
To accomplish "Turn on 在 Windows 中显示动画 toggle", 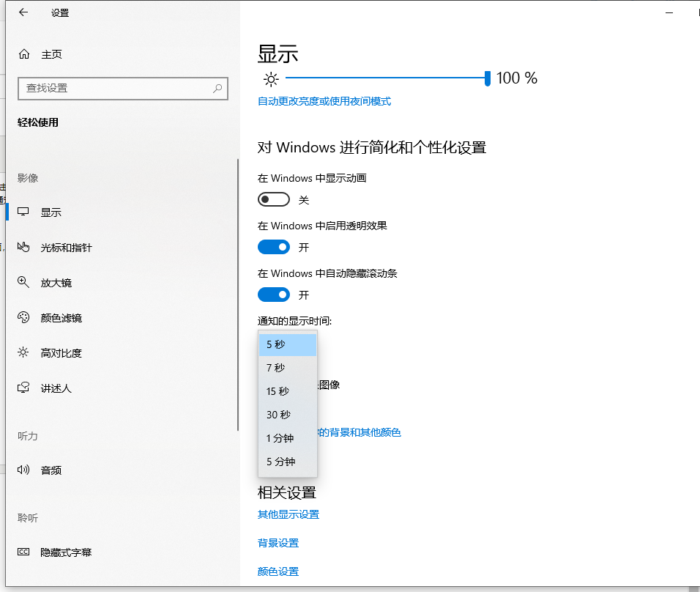I will click(274, 199).
